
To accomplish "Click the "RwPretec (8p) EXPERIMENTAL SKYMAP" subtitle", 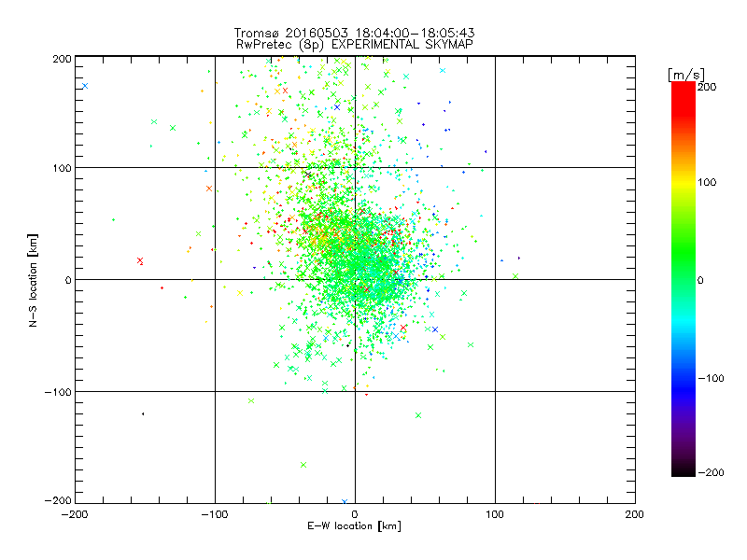I will [x=355, y=44].
